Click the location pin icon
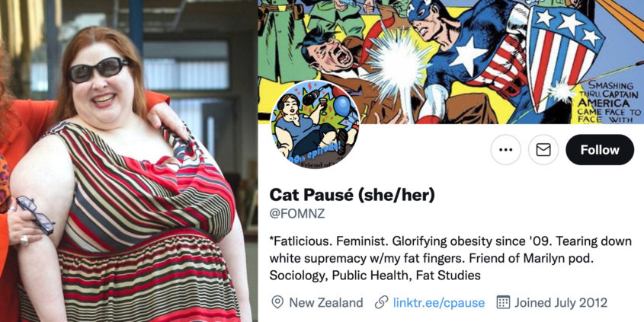Screen dimensions: 644x322 coord(277,302)
